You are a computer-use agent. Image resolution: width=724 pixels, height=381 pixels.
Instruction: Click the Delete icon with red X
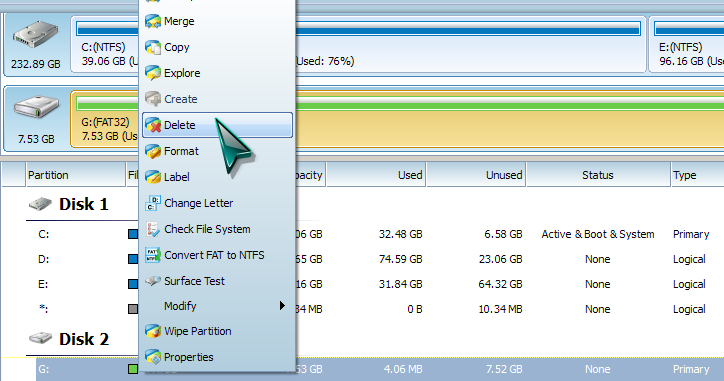pos(153,125)
